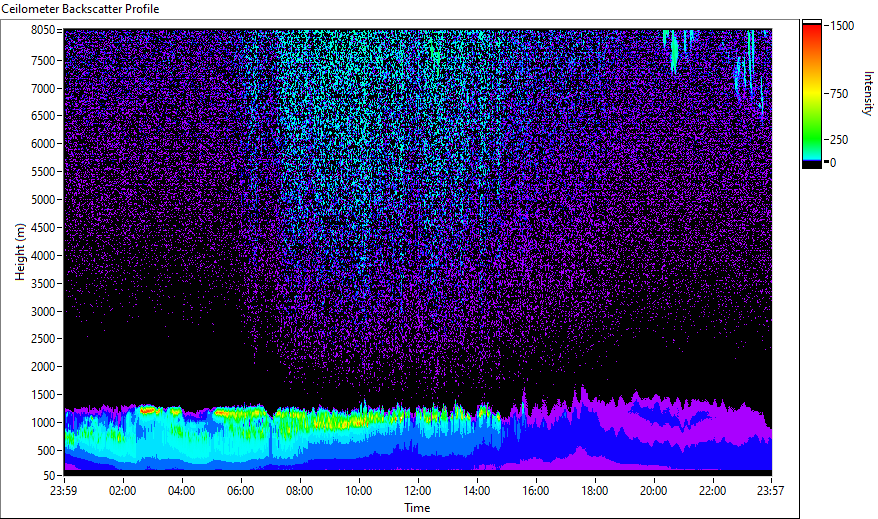Click the 6500 height axis tick
878x519 pixels.
pos(43,116)
